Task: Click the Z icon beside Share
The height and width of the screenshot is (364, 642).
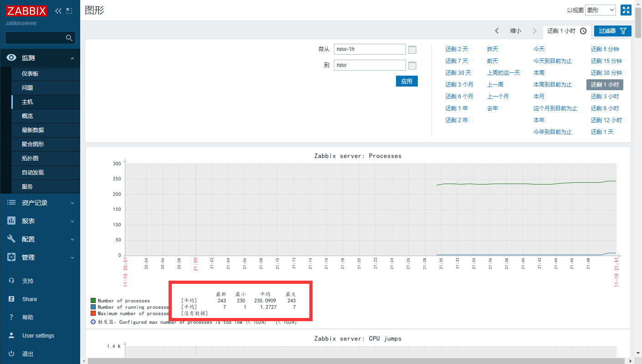Action: tap(11, 299)
